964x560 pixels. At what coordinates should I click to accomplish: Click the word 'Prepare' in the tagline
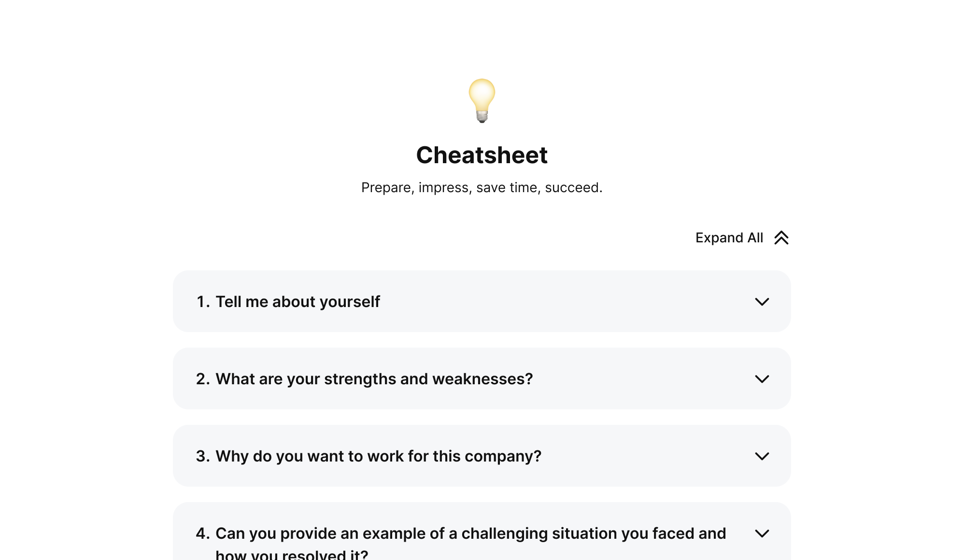click(386, 187)
